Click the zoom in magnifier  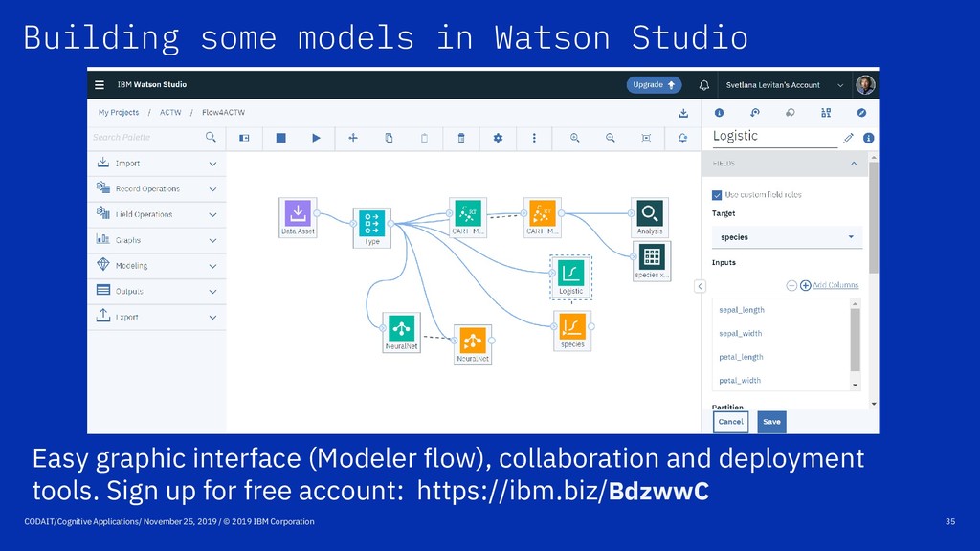coord(574,138)
